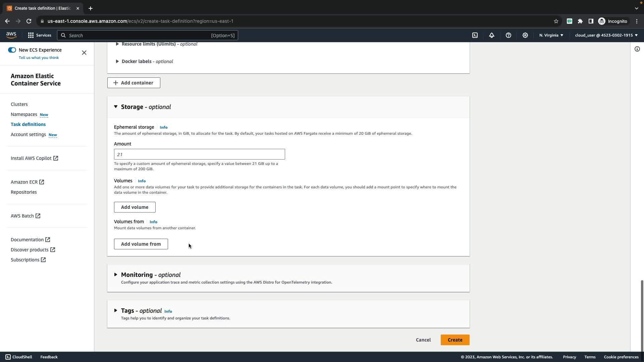Click the help question mark icon

click(x=508, y=35)
